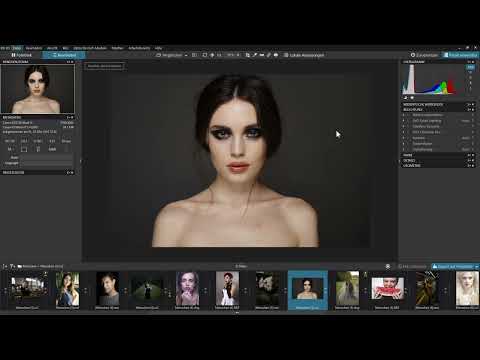Show the luminance histogram channel

(470, 89)
